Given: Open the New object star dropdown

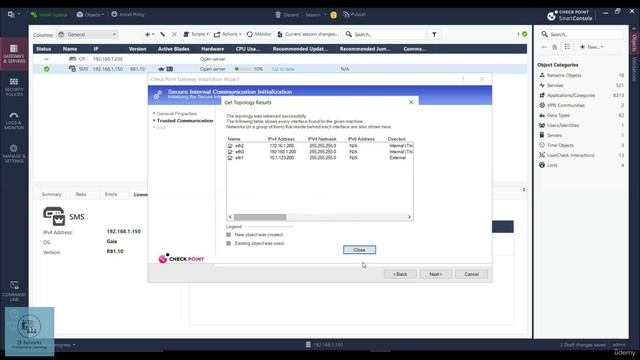Looking at the screenshot, I should coord(149,34).
